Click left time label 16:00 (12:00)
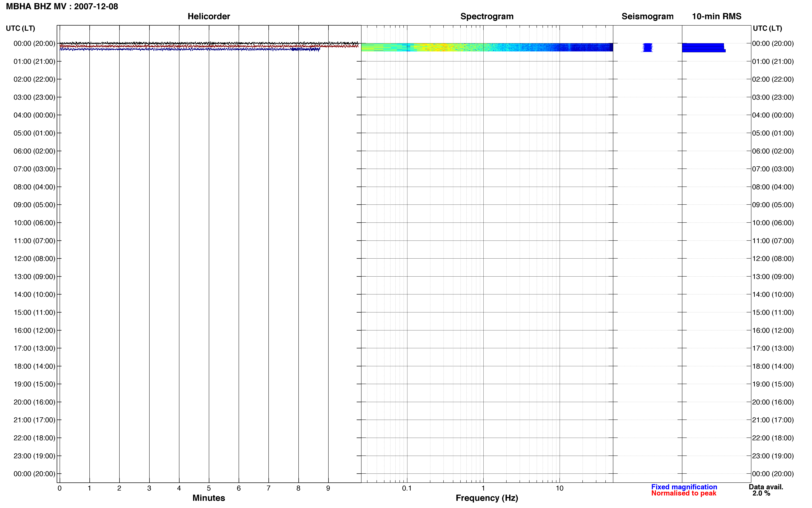 tap(34, 331)
